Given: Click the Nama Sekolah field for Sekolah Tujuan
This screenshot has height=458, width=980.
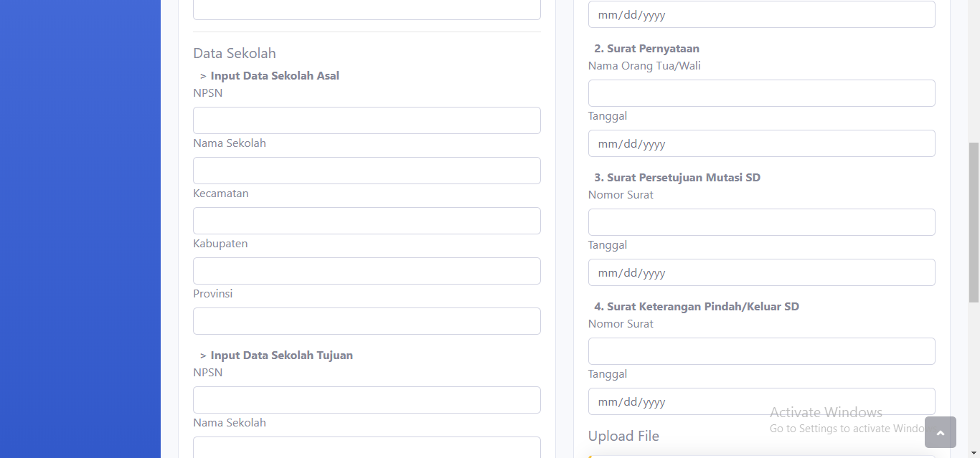Looking at the screenshot, I should tap(367, 447).
